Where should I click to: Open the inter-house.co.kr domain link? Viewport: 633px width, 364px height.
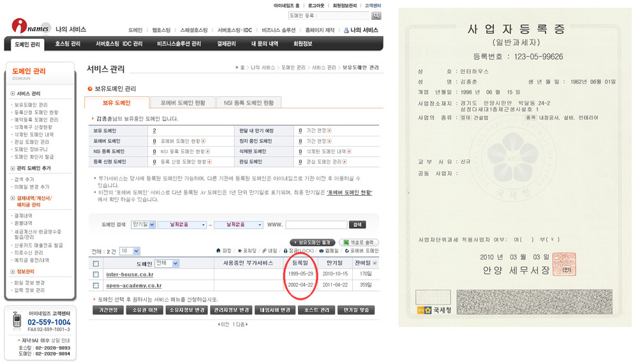point(130,275)
